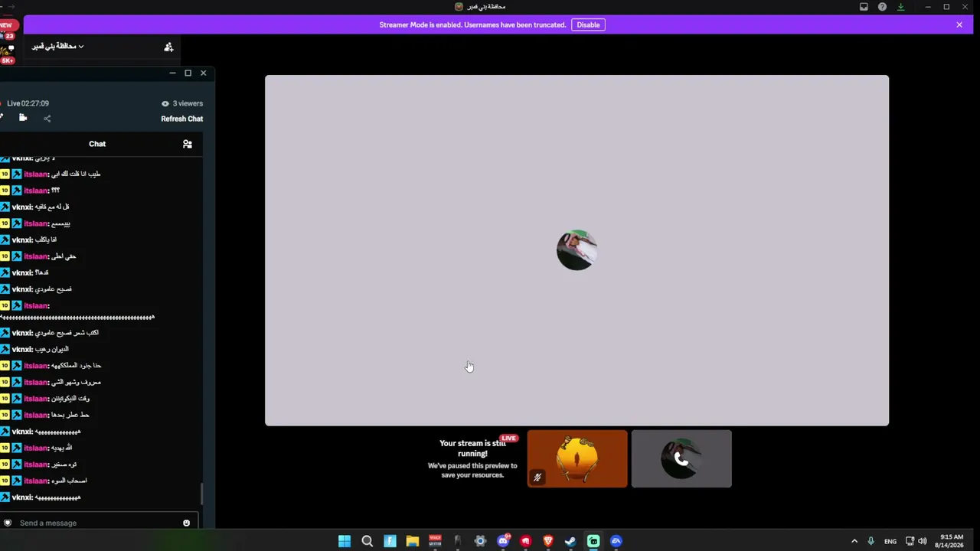Click the microphone icon in system tray

871,541
